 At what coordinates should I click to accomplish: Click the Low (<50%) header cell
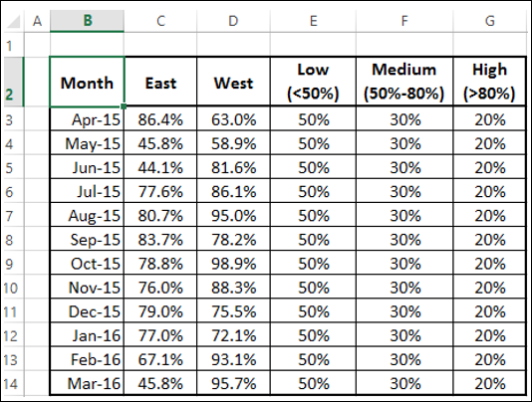313,82
